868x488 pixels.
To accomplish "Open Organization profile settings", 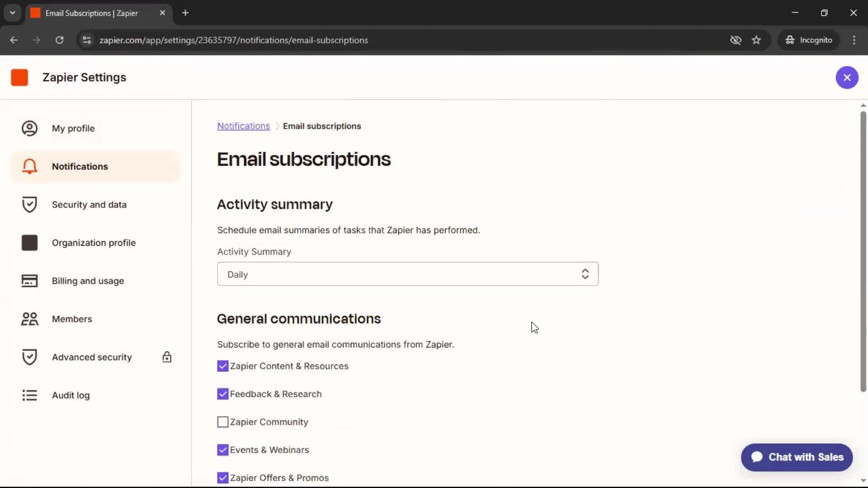I will tap(95, 243).
